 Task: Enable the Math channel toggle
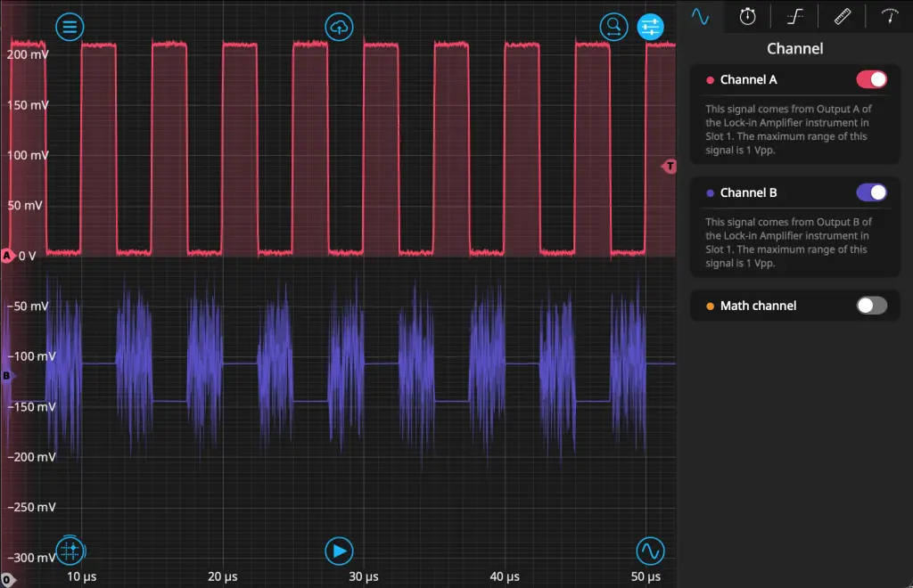(x=871, y=306)
